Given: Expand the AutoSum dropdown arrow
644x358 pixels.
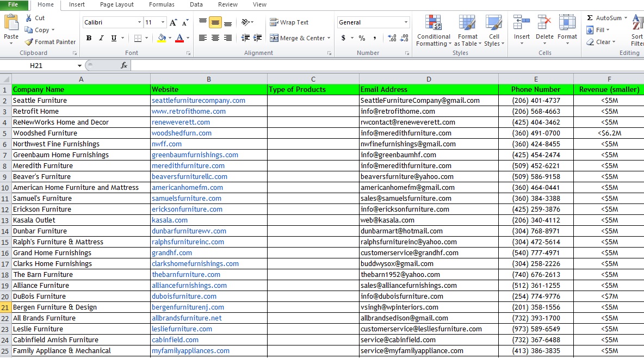Looking at the screenshot, I should click(x=626, y=18).
